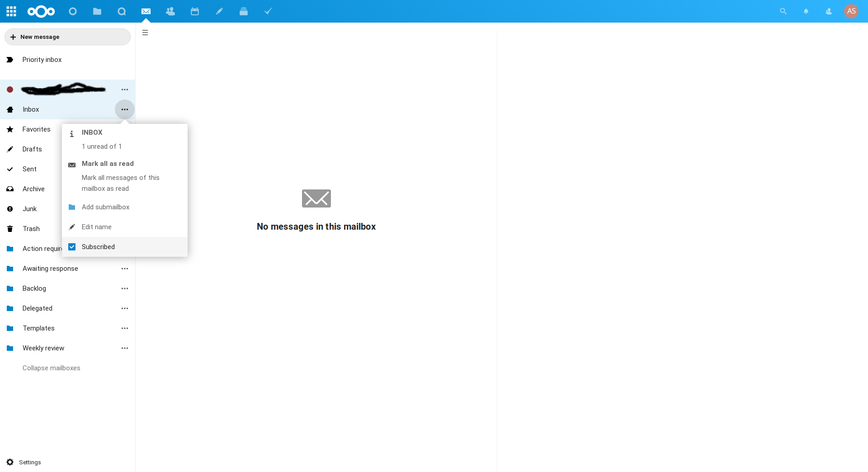The image size is (868, 472).
Task: Open the Notes pencil icon
Action: point(219,11)
